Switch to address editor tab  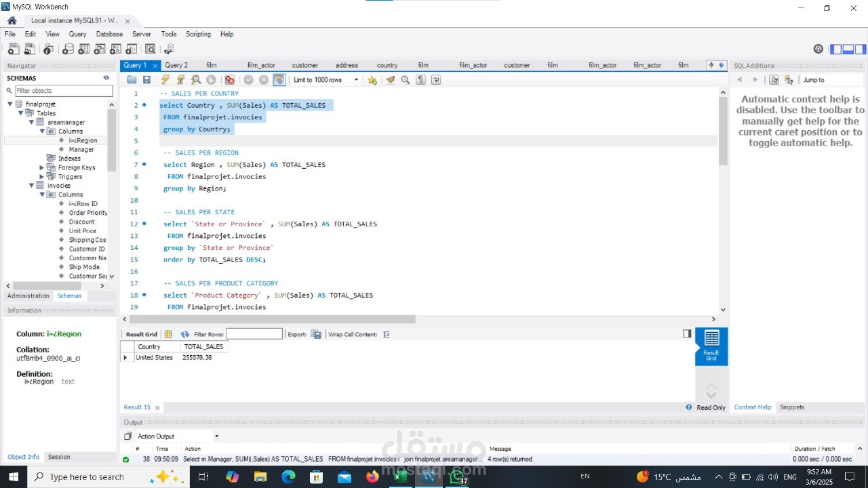tap(347, 65)
